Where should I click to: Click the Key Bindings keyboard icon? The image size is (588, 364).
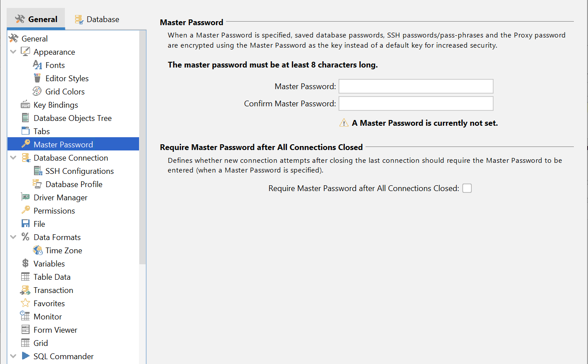click(26, 105)
